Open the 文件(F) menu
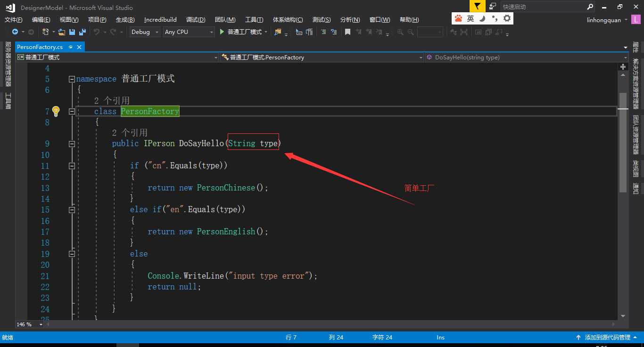The width and height of the screenshot is (644, 347). 14,19
